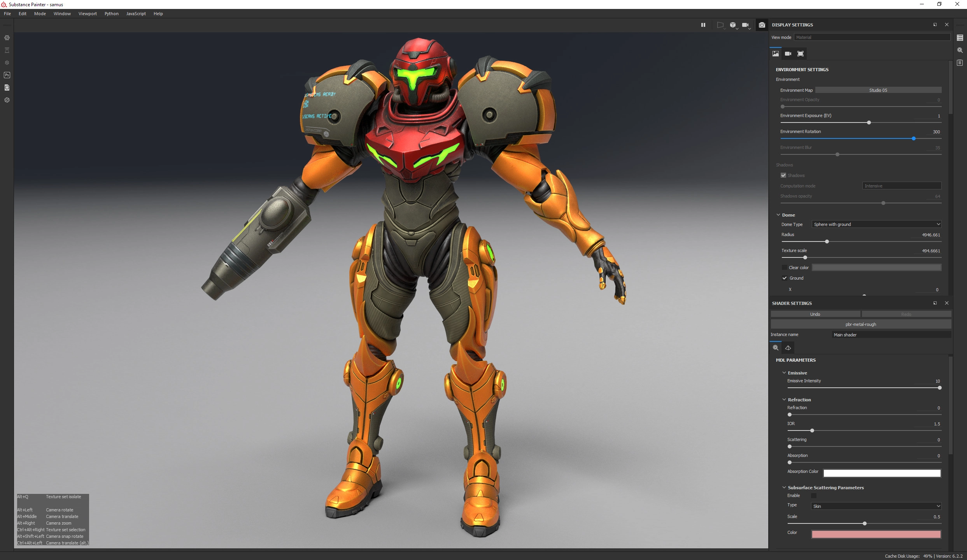The height and width of the screenshot is (560, 967).
Task: Open subsurface Type dropdown showing Skin
Action: [x=876, y=506]
